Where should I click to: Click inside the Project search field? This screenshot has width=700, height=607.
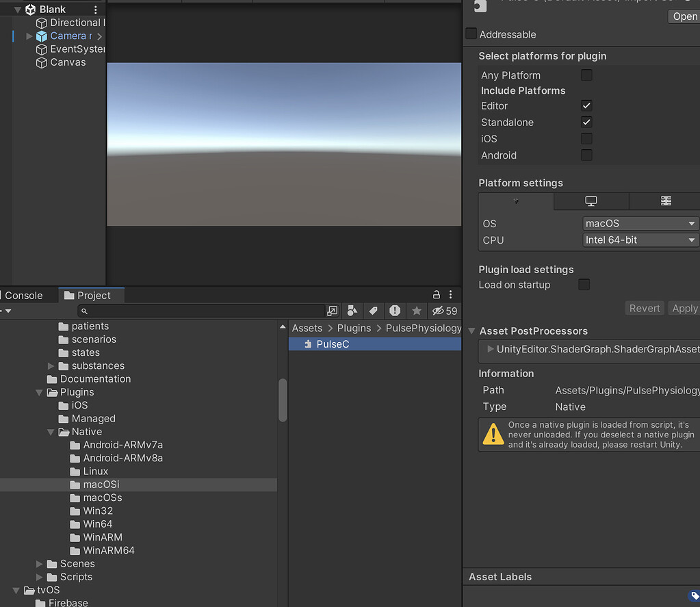tap(198, 311)
